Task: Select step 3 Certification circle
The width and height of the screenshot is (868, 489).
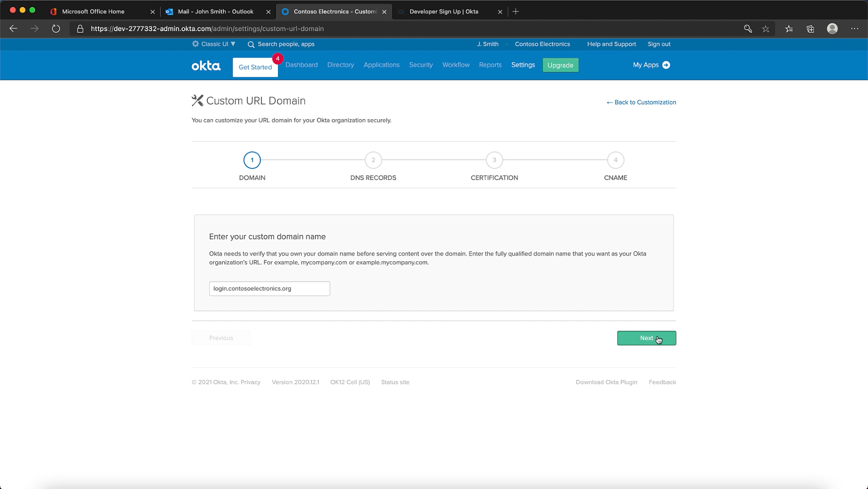Action: pos(494,160)
